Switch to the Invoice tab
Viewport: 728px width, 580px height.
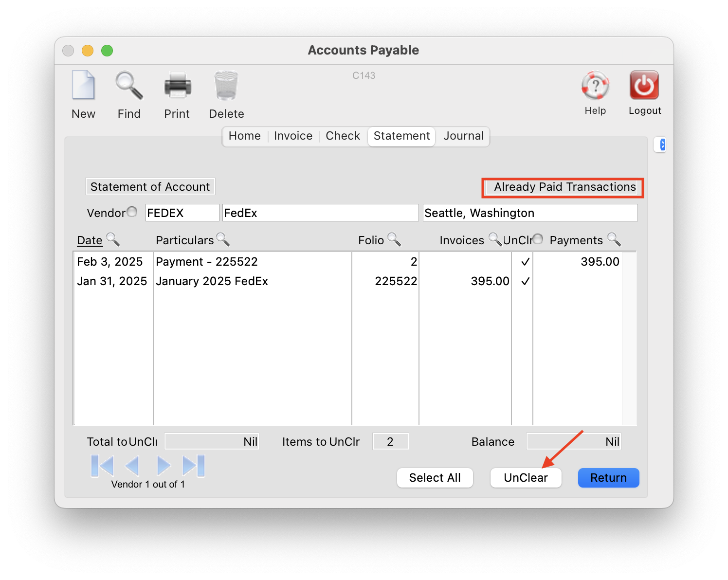coord(293,136)
